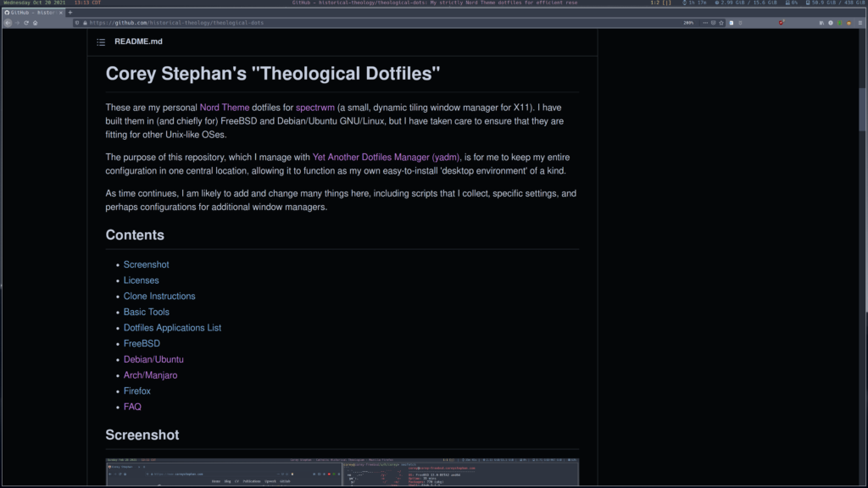The image size is (868, 488).
Task: Open the Home page icon
Action: click(x=35, y=23)
